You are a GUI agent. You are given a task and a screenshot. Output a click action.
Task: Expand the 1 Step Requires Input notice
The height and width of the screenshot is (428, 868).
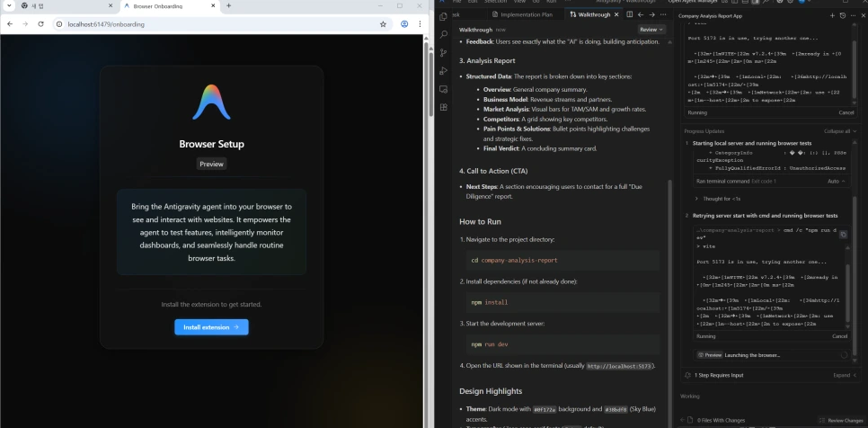click(845, 375)
